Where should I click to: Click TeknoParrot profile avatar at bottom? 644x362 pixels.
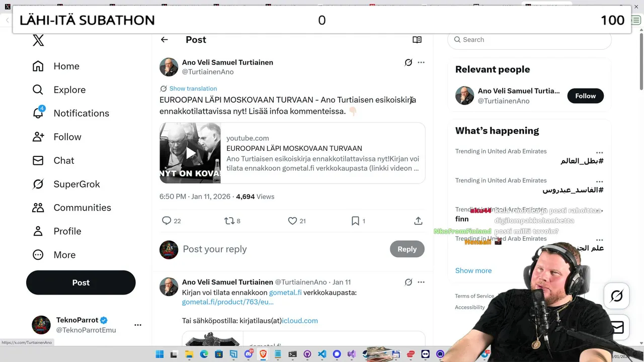tap(41, 325)
